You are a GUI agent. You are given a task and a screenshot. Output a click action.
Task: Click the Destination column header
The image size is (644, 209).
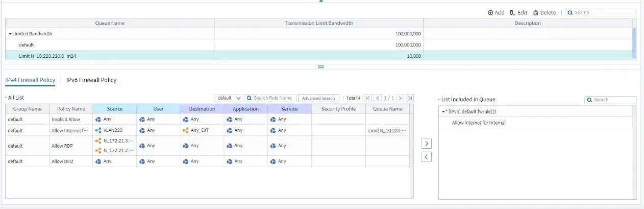[x=202, y=109]
